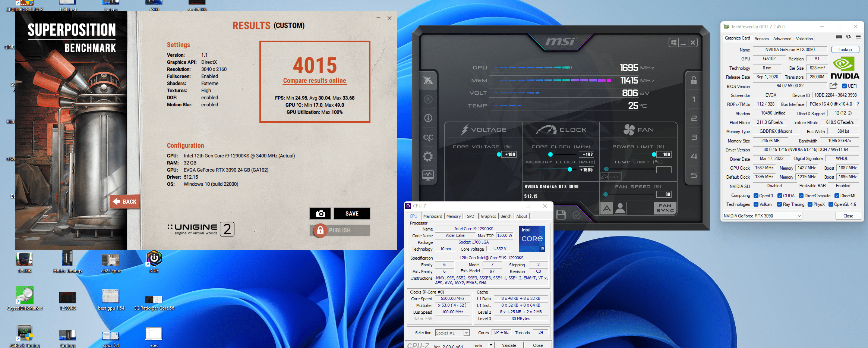The image size is (868, 348).
Task: Switch to the Mainboard tab in CPU-Z
Action: pyautogui.click(x=433, y=216)
